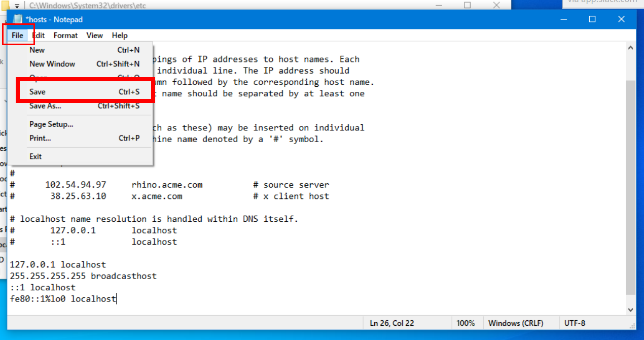Select Save in the File menu
The width and height of the screenshot is (644, 340).
(38, 92)
